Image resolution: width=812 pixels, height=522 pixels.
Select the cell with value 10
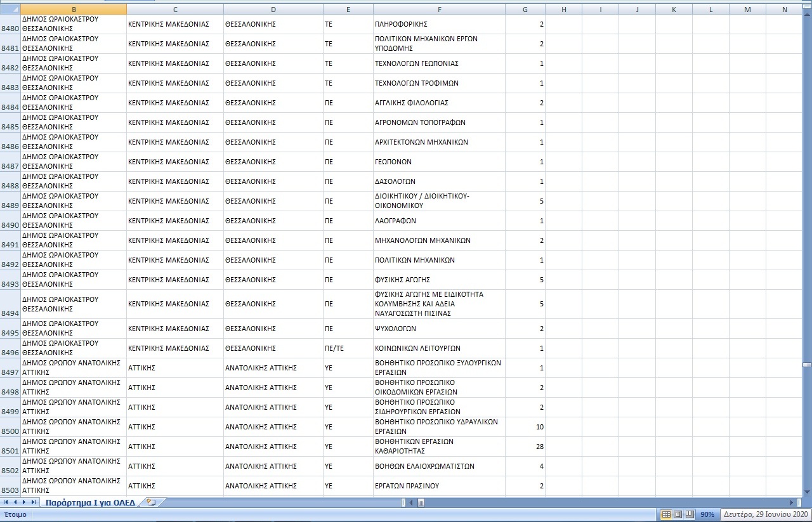(525, 427)
